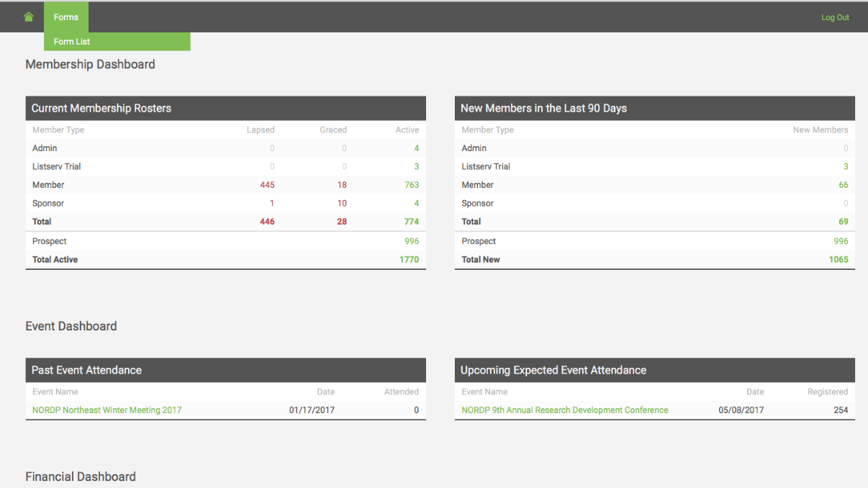Select Admin in New Members table
868x488 pixels.
click(474, 148)
